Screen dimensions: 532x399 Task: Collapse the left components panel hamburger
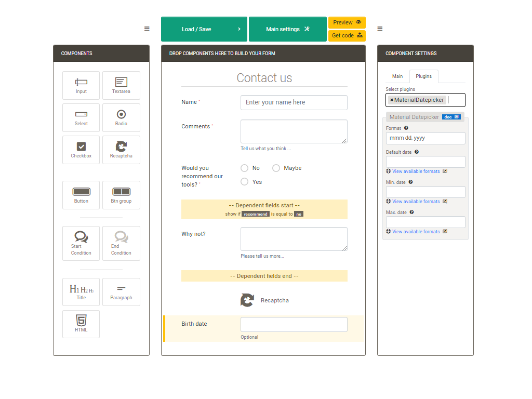(x=147, y=29)
